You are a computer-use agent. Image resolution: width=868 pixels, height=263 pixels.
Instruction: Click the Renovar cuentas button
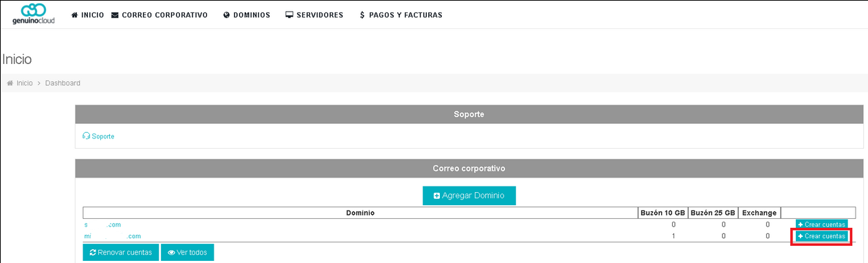121,252
